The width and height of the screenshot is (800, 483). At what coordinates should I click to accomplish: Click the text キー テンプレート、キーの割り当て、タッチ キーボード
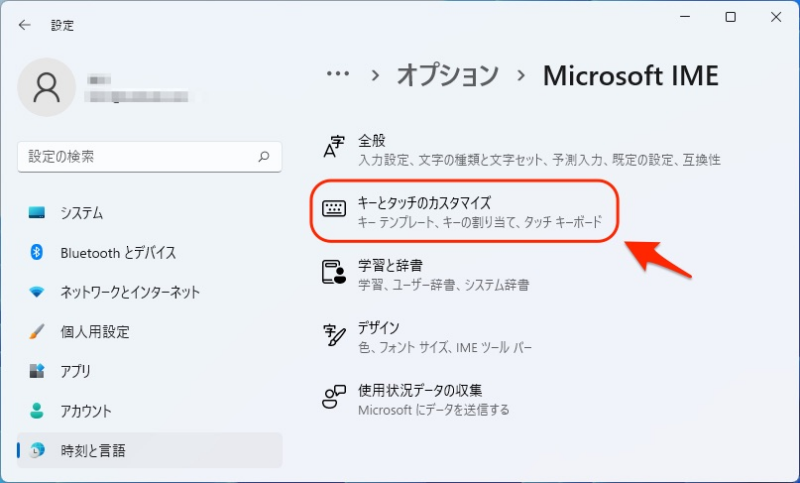pyautogui.click(x=480, y=222)
